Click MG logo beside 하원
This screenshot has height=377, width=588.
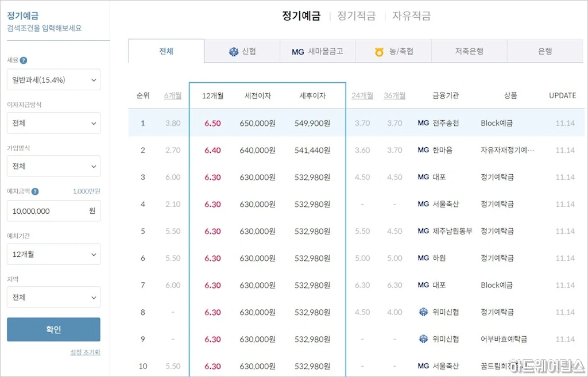[x=423, y=258]
